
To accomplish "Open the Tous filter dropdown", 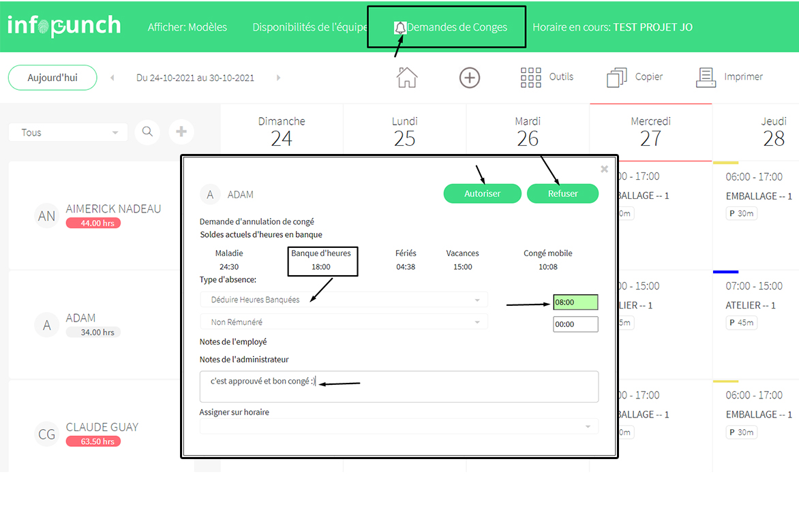I will point(67,132).
